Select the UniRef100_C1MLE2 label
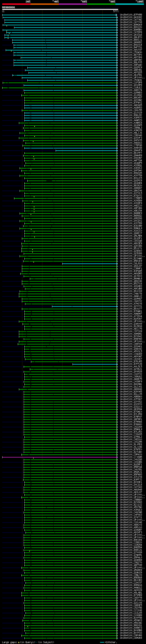The width and height of the screenshot is (146, 644). [x=131, y=88]
